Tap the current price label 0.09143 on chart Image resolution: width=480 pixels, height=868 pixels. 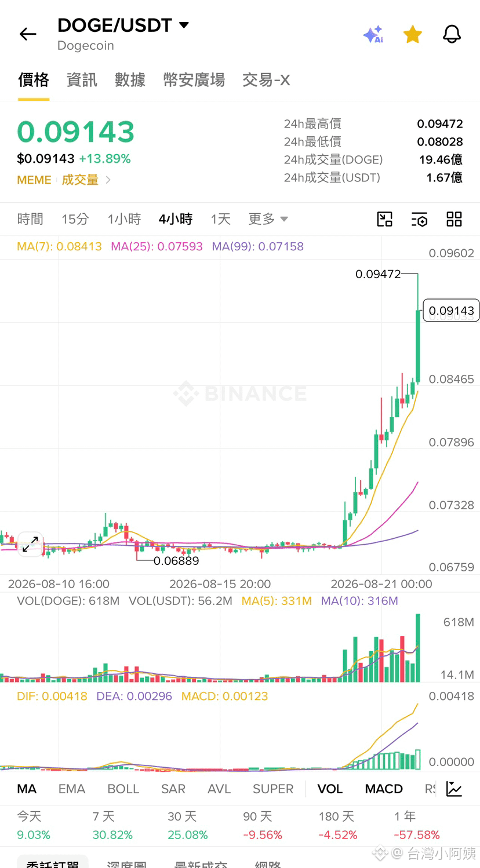(452, 311)
